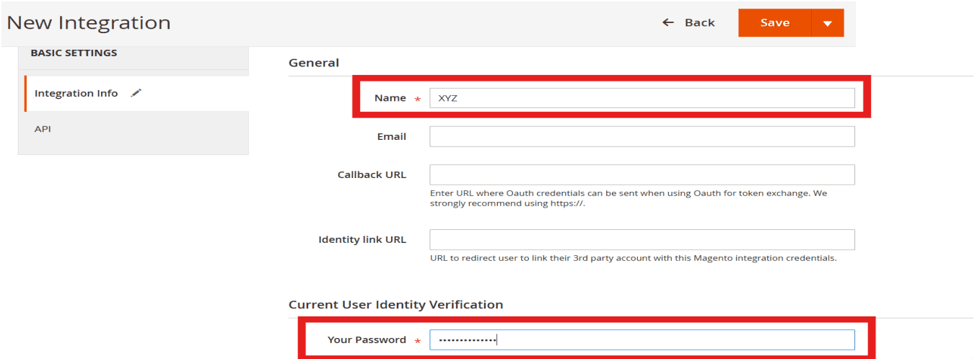Viewport: 980px width, 359px height.
Task: Click the Identity link URL label
Action: [362, 239]
